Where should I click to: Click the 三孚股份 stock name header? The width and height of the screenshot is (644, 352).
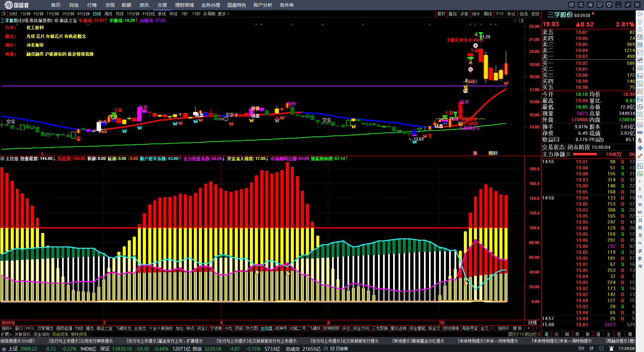(560, 15)
